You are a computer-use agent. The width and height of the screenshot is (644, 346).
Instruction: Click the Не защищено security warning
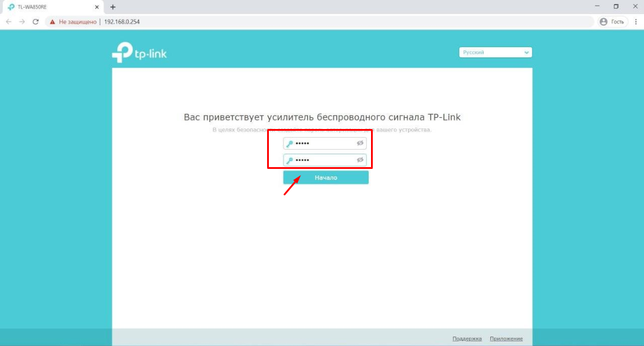73,22
